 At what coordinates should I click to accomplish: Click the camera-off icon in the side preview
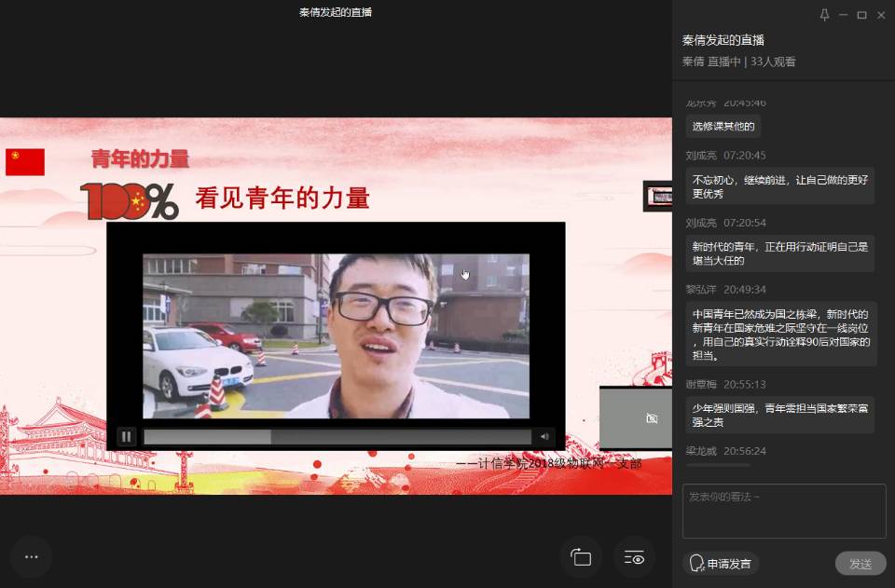(x=652, y=418)
